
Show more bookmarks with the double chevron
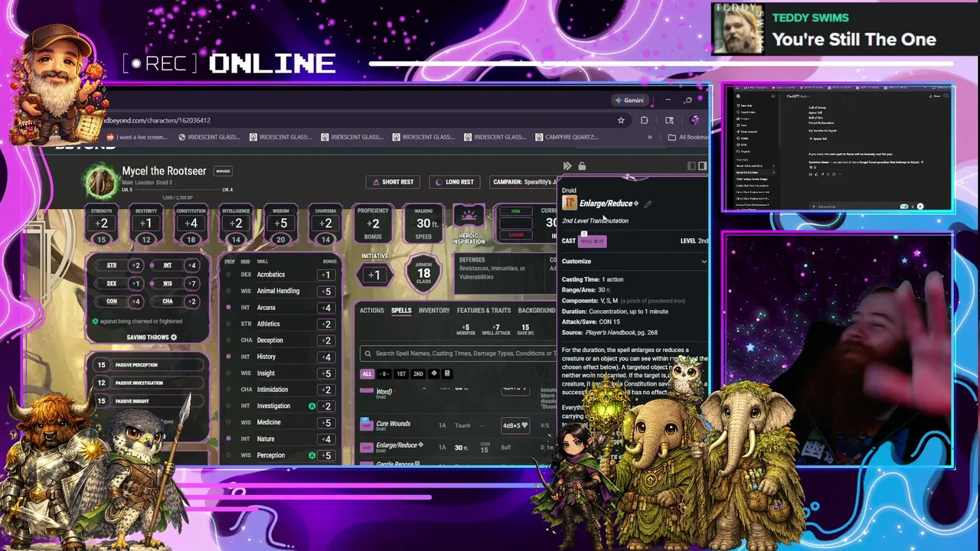[649, 137]
